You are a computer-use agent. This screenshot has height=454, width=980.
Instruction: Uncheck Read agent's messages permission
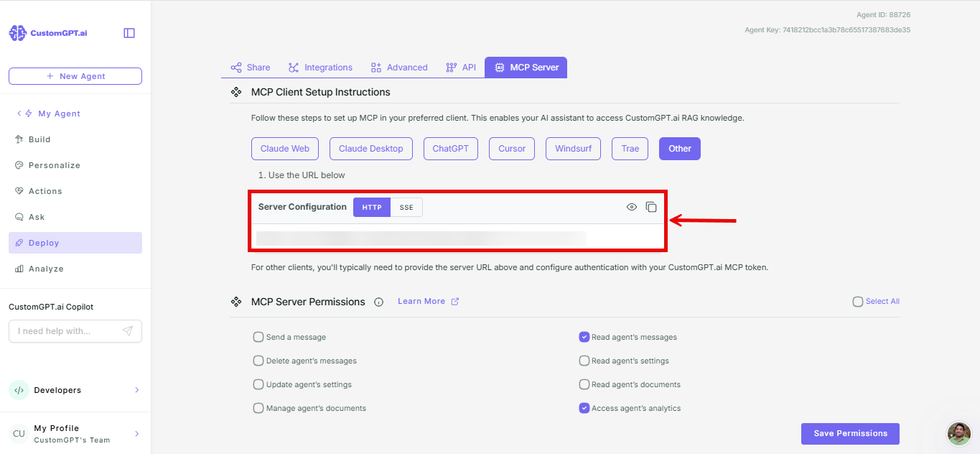pyautogui.click(x=584, y=337)
